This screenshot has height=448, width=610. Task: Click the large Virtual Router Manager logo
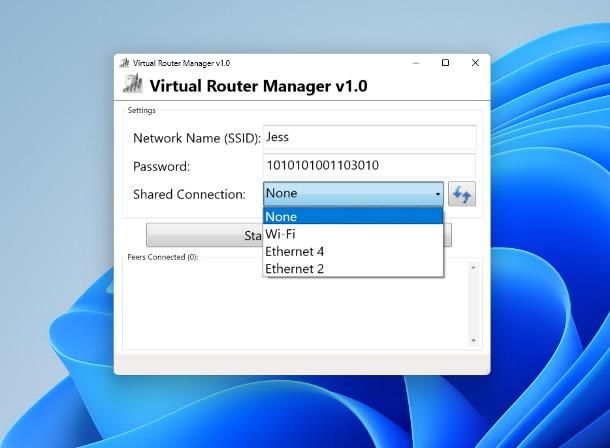pyautogui.click(x=133, y=85)
